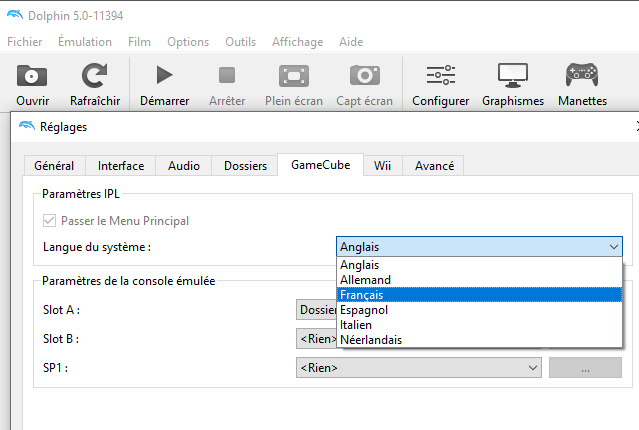639x430 pixels.
Task: Open Manettes controller icon
Action: point(582,75)
